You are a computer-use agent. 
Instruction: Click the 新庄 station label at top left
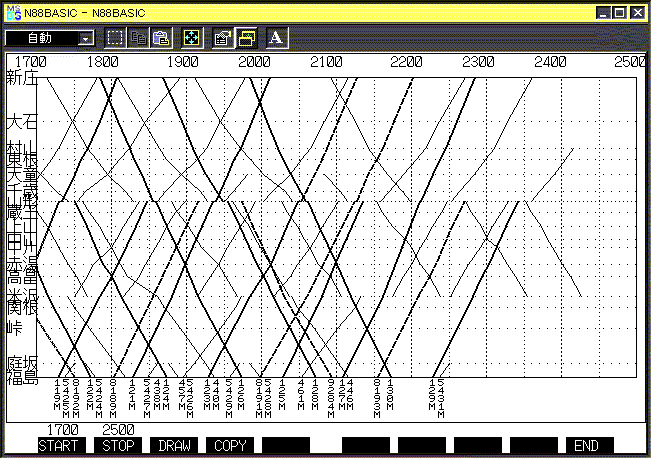21,77
